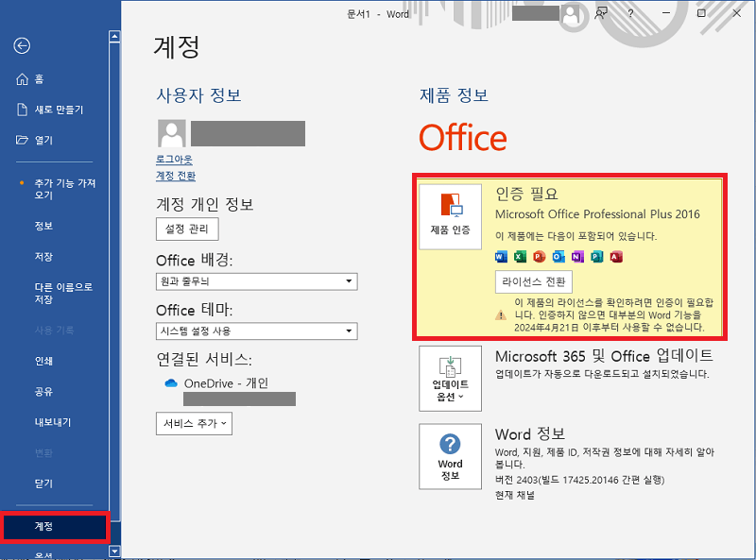Select the Excel app icon
This screenshot has width=756, height=560.
[519, 256]
